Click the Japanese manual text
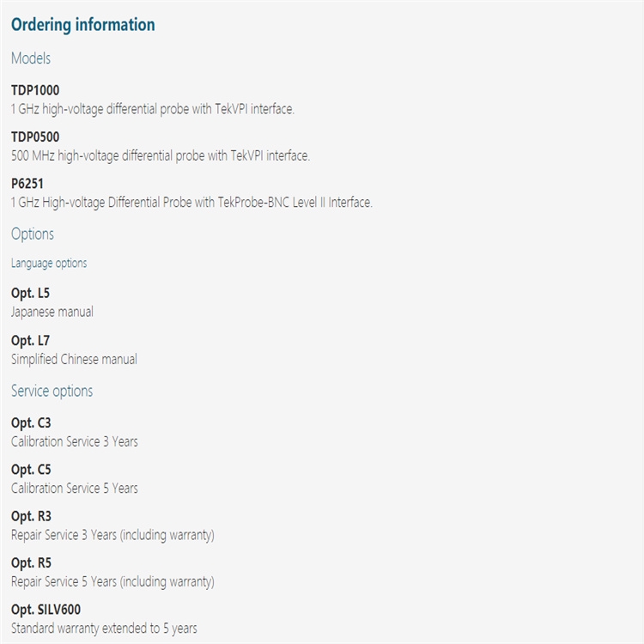 52,312
